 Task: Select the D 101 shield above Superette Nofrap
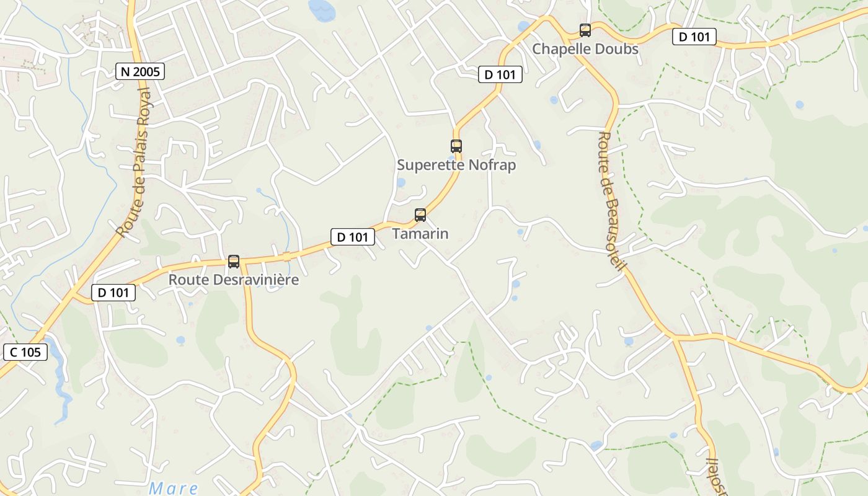(500, 75)
